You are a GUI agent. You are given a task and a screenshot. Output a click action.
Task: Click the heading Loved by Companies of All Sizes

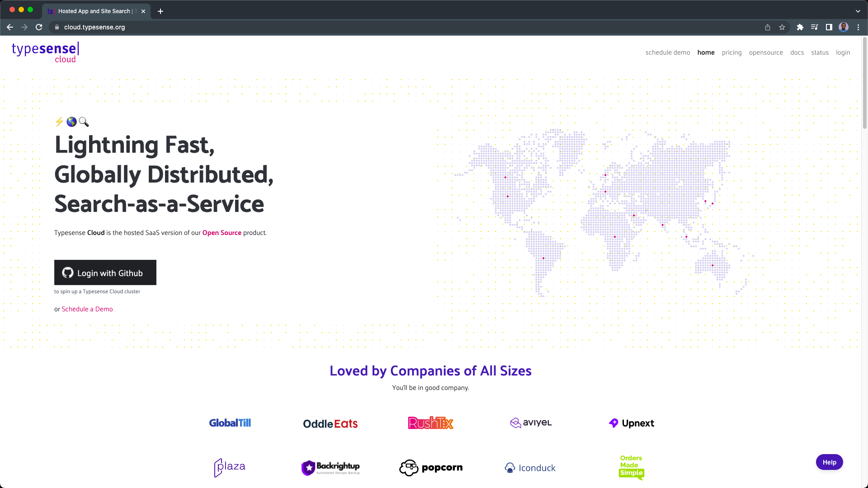pos(430,371)
